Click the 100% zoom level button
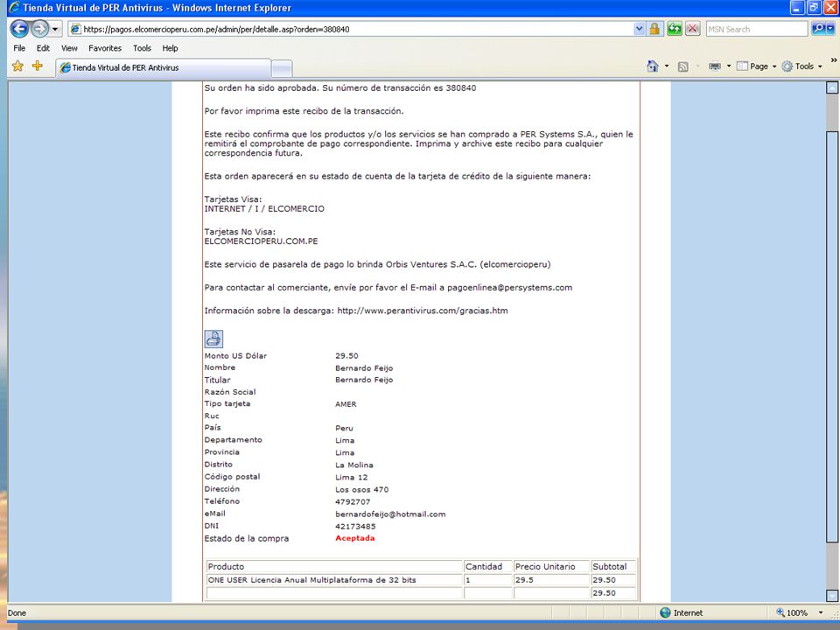 792,612
